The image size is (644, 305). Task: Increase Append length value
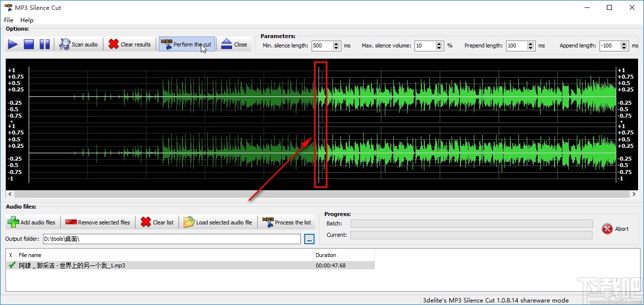pyautogui.click(x=624, y=44)
